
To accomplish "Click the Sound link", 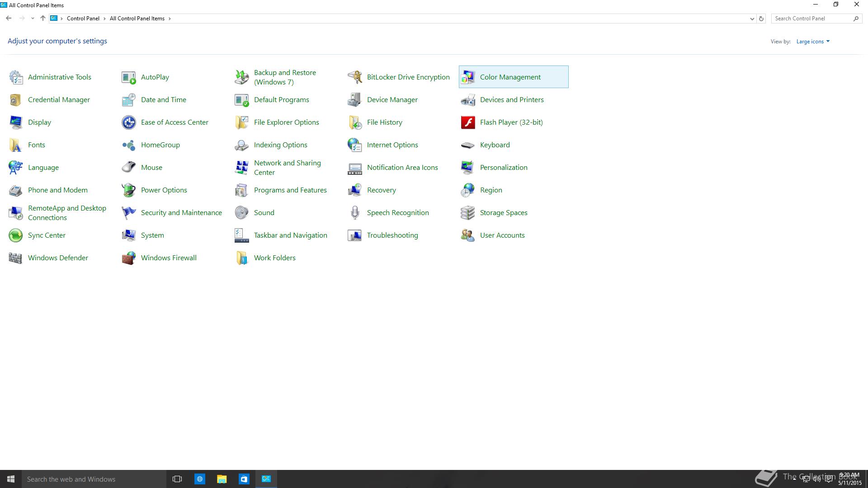I will 264,213.
